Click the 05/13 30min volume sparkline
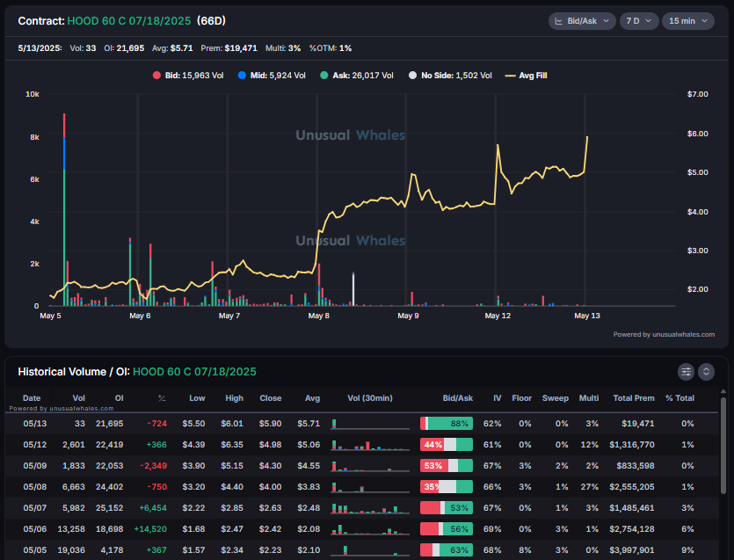The image size is (734, 560). coord(370,425)
